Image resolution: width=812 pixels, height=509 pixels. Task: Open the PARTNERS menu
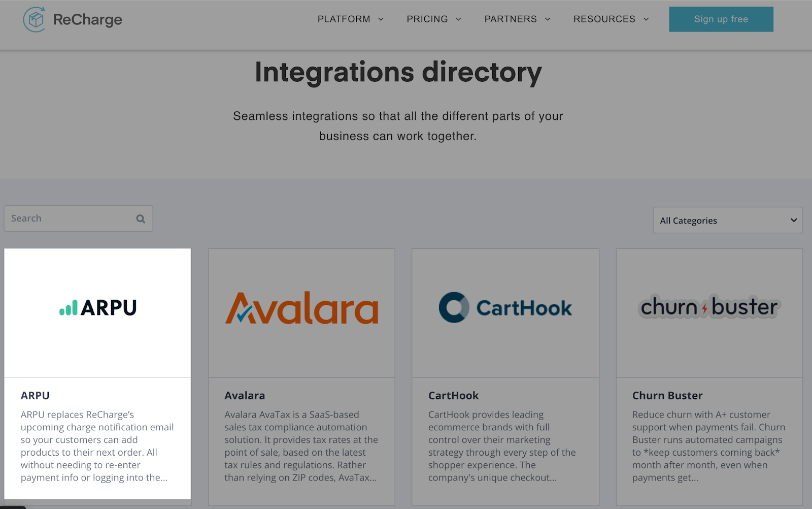pyautogui.click(x=511, y=19)
